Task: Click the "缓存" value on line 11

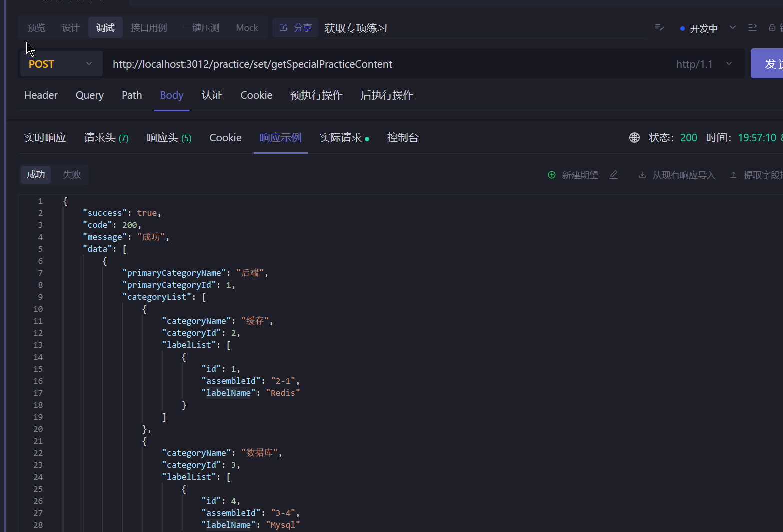Action: pyautogui.click(x=255, y=321)
